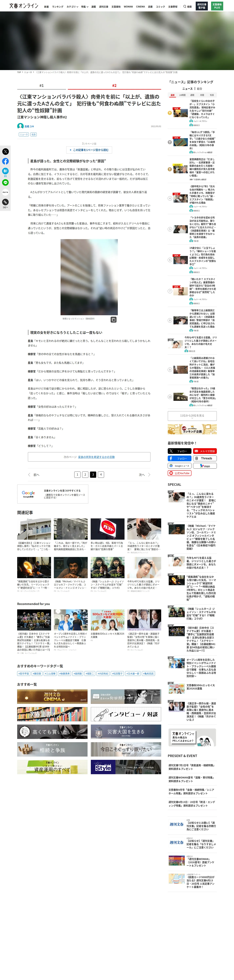Click the blurred mansion photo
The height and width of the screenshot is (980, 234).
pos(89,277)
